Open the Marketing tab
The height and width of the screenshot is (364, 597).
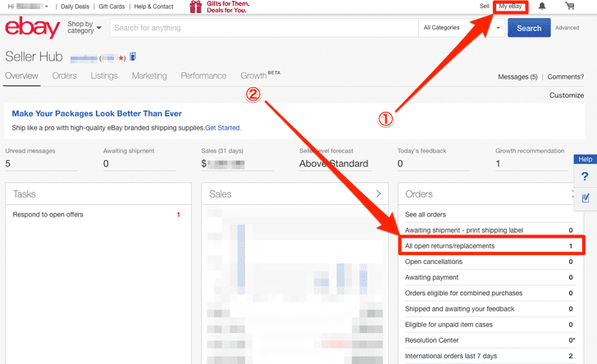click(x=149, y=75)
